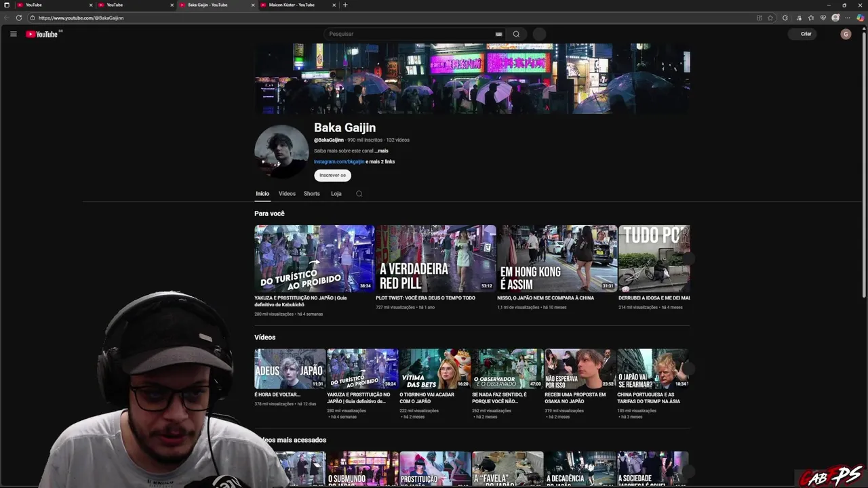868x488 pixels.
Task: Click the search magnifier button
Action: [x=516, y=34]
